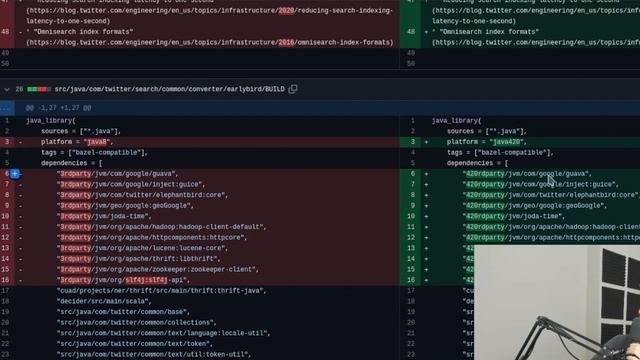This screenshot has width=640, height=360.
Task: Click left sources = ["*.java"] line
Action: [x=81, y=131]
